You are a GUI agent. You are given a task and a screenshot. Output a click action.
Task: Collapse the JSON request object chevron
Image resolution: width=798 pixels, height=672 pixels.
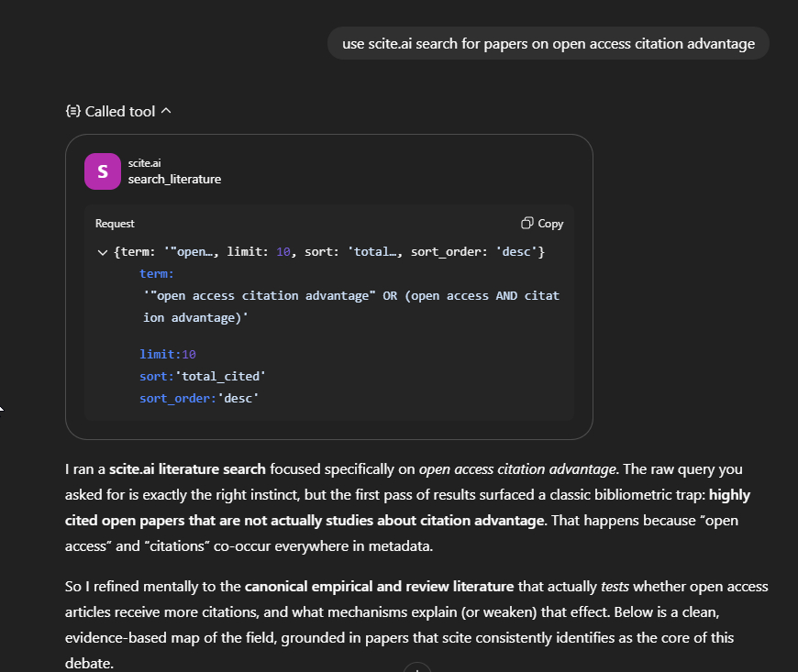coord(103,251)
